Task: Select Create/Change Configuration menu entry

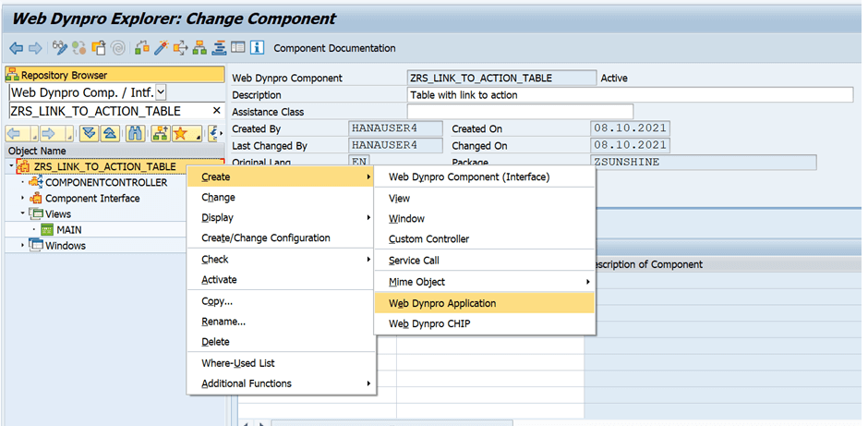Action: tap(281, 237)
